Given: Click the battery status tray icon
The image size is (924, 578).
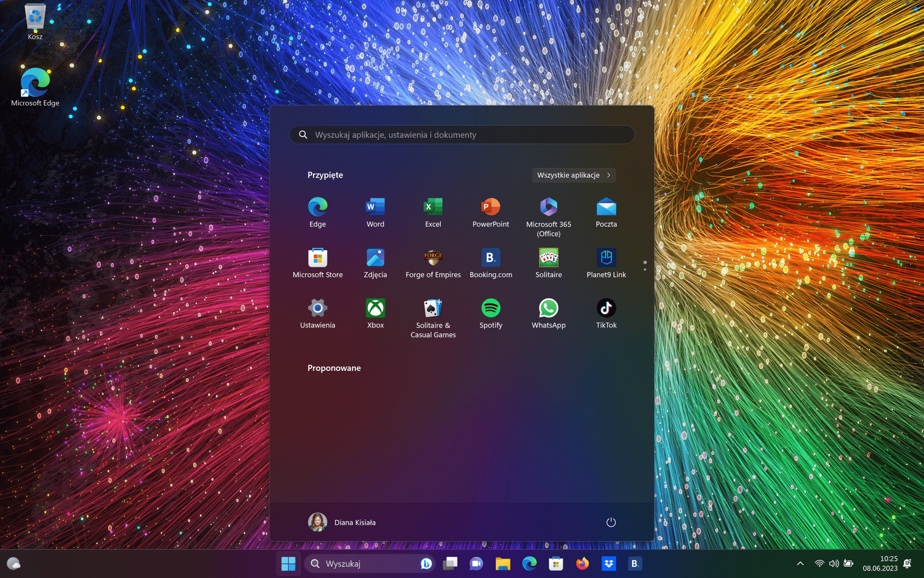Looking at the screenshot, I should pos(849,564).
